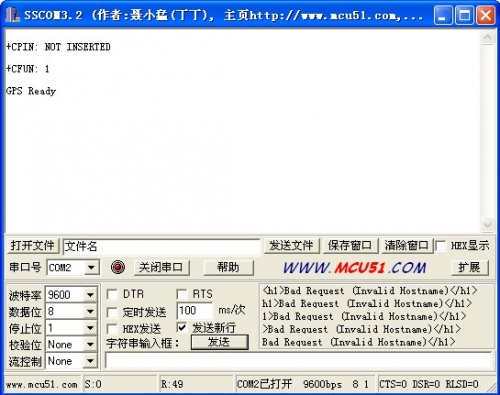Maximize the SSCOM window
This screenshot has width=500, height=395.
point(464,15)
